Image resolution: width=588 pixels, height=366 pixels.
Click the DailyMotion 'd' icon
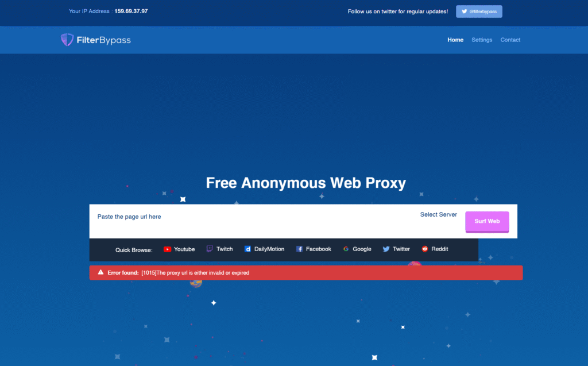[247, 249]
